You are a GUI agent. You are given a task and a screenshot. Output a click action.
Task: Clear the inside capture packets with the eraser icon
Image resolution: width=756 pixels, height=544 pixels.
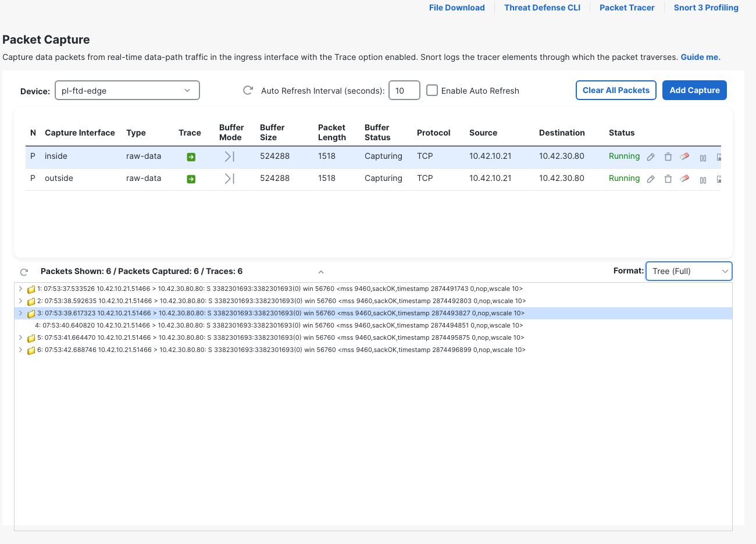pyautogui.click(x=684, y=157)
